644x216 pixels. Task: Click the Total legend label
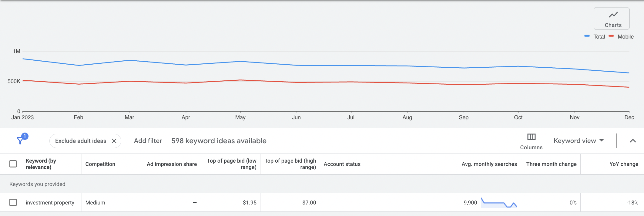(599, 37)
